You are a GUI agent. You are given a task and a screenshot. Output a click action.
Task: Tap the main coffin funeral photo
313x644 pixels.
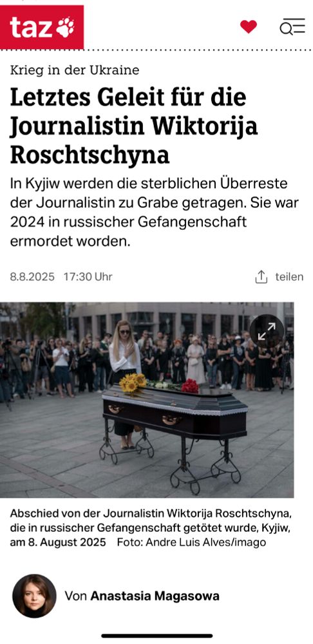147,400
